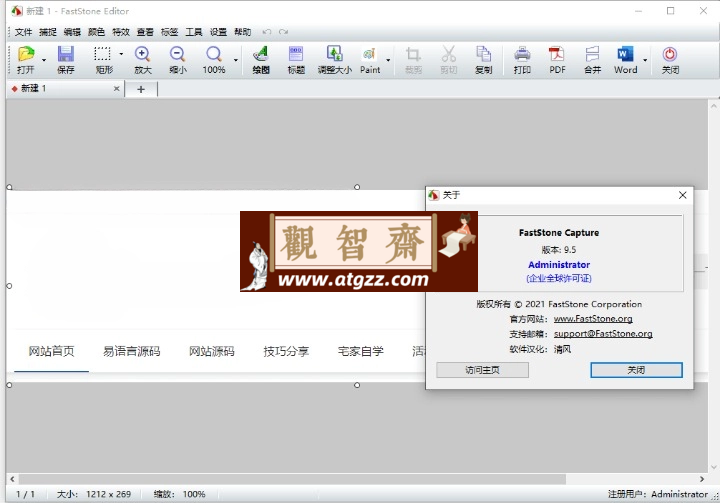Expand the dropdown arrow beside Rectangle (矩形)
Screen dimensions: 720x503
pos(121,54)
